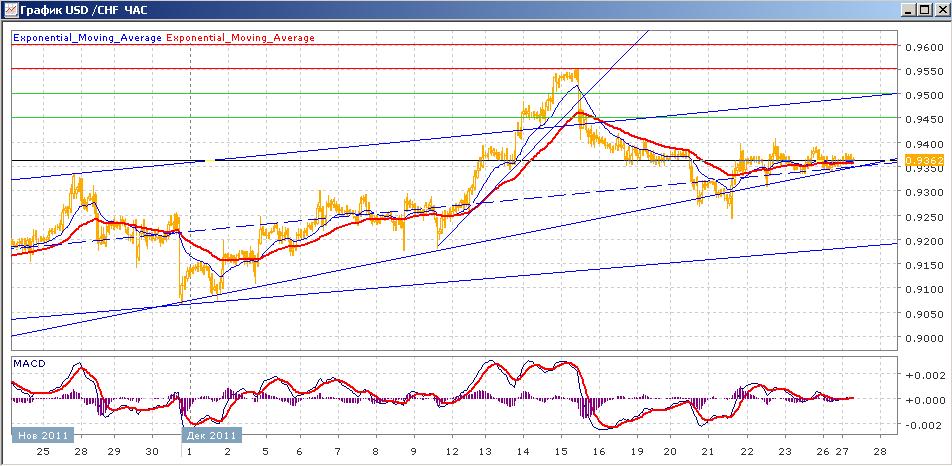
Task: Click the График USD /CHF ЧАС window title
Action: [84, 10]
